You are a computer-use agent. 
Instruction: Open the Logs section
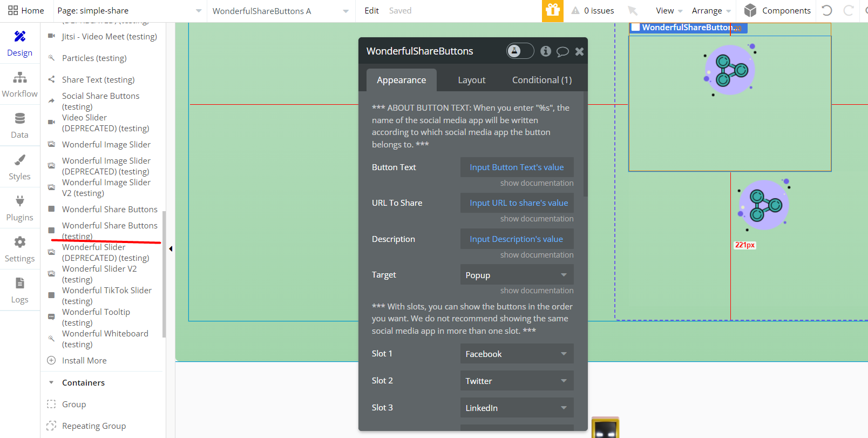point(20,291)
